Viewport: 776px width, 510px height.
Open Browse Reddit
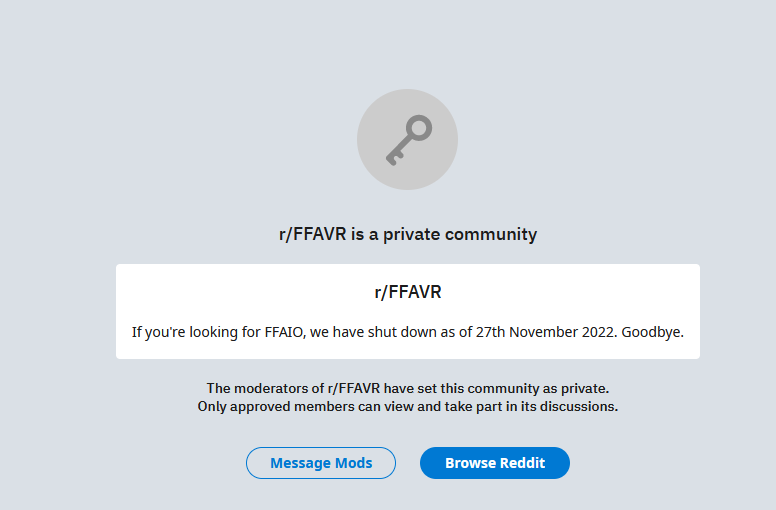point(495,463)
